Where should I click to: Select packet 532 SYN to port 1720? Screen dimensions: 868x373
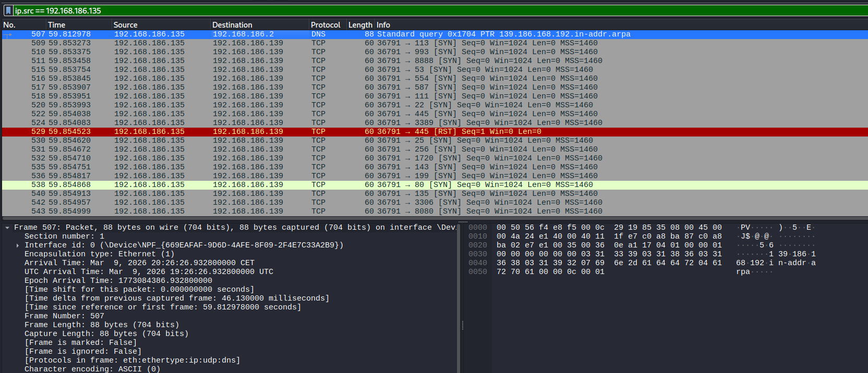(435, 158)
